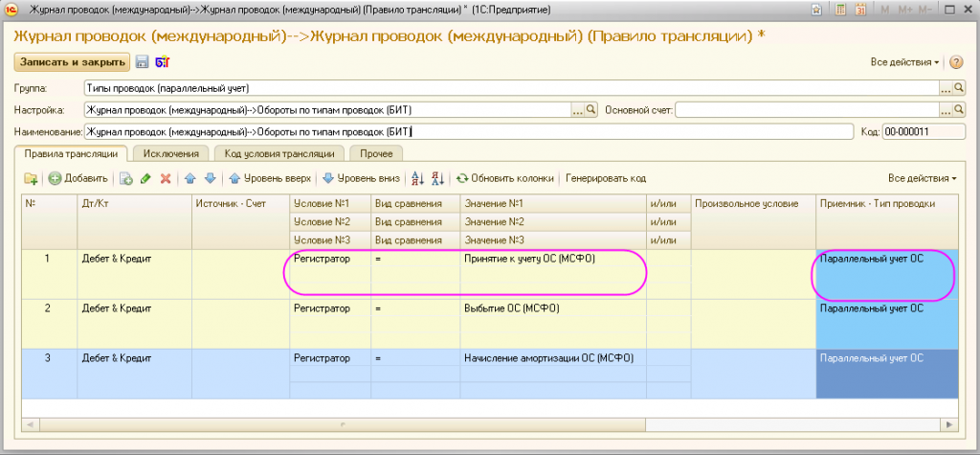The height and width of the screenshot is (455, 980).
Task: Click the copy row icon in toolbar
Action: (x=125, y=178)
